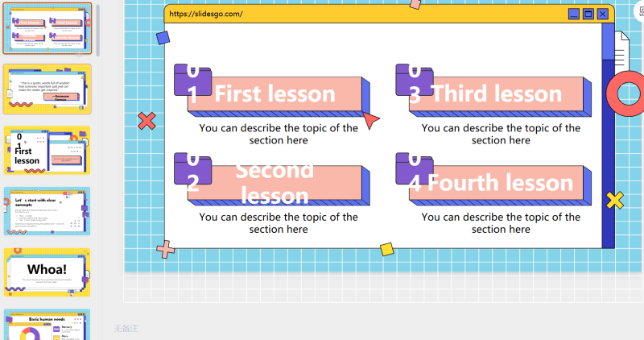Select the purple folder icon numbered 01
Viewport: 644px width, 340px height.
click(x=192, y=81)
